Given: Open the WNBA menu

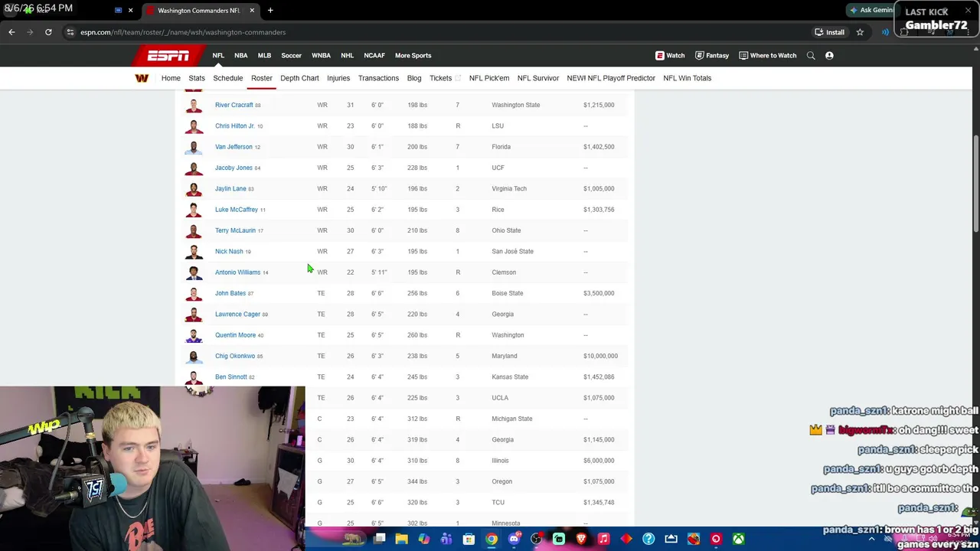Looking at the screenshot, I should [321, 55].
